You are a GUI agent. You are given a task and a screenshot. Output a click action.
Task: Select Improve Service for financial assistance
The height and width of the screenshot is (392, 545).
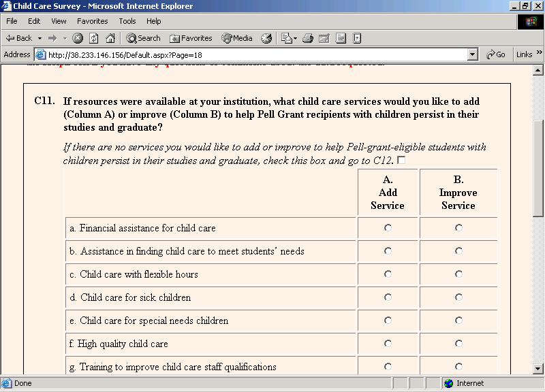coord(458,228)
